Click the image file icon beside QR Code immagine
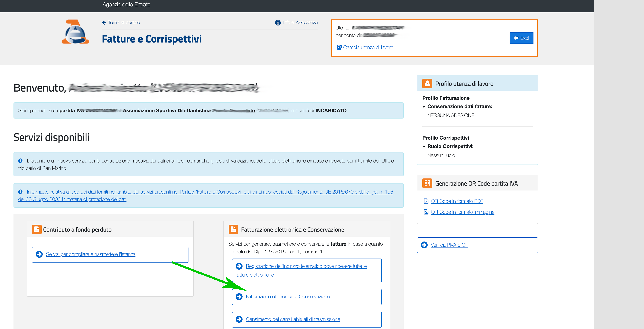The height and width of the screenshot is (329, 644). pyautogui.click(x=426, y=212)
